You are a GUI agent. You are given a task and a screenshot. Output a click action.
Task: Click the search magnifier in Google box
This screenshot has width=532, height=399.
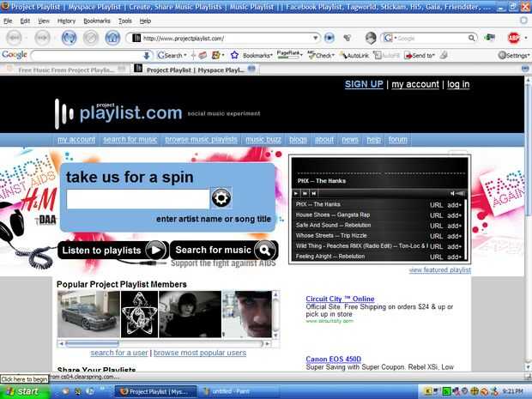(x=471, y=38)
